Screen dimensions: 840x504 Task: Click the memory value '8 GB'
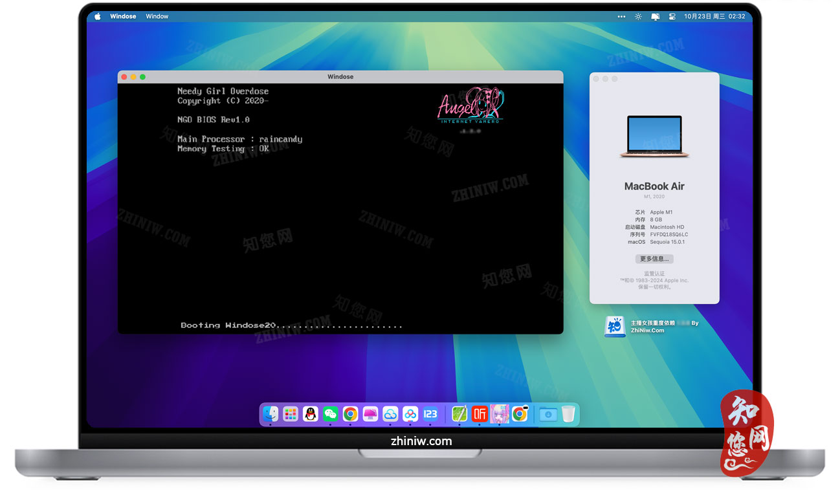[656, 220]
